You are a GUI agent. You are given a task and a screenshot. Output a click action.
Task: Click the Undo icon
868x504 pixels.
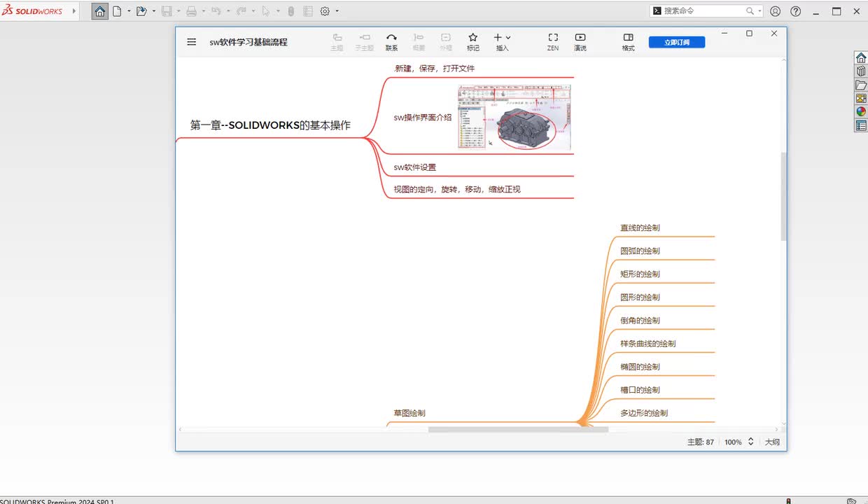click(x=216, y=11)
